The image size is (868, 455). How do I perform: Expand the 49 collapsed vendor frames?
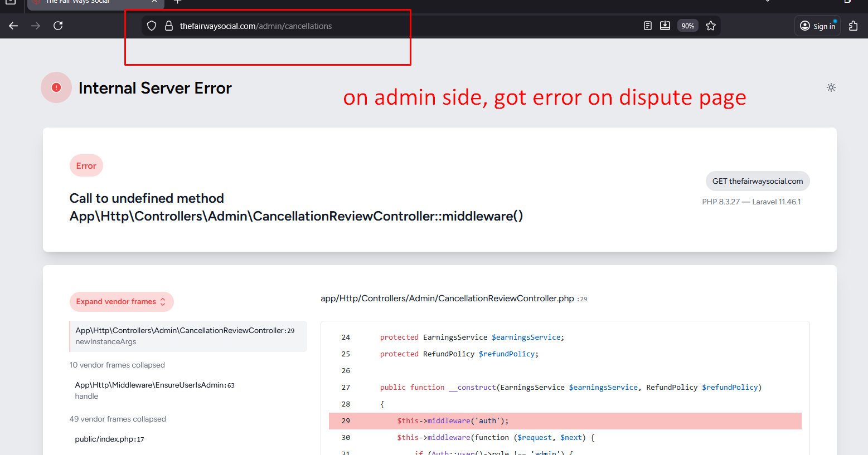pyautogui.click(x=118, y=419)
